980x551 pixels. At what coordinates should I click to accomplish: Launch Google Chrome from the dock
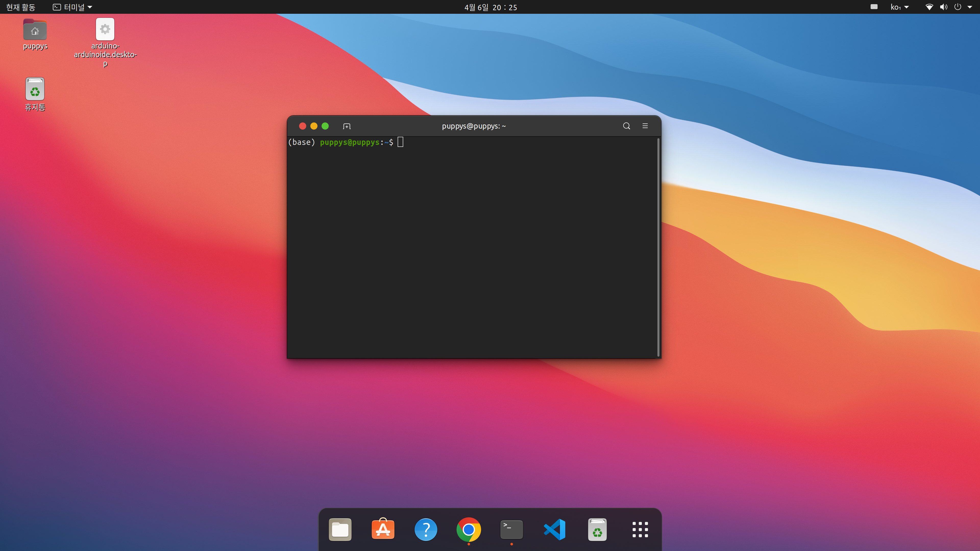point(468,529)
